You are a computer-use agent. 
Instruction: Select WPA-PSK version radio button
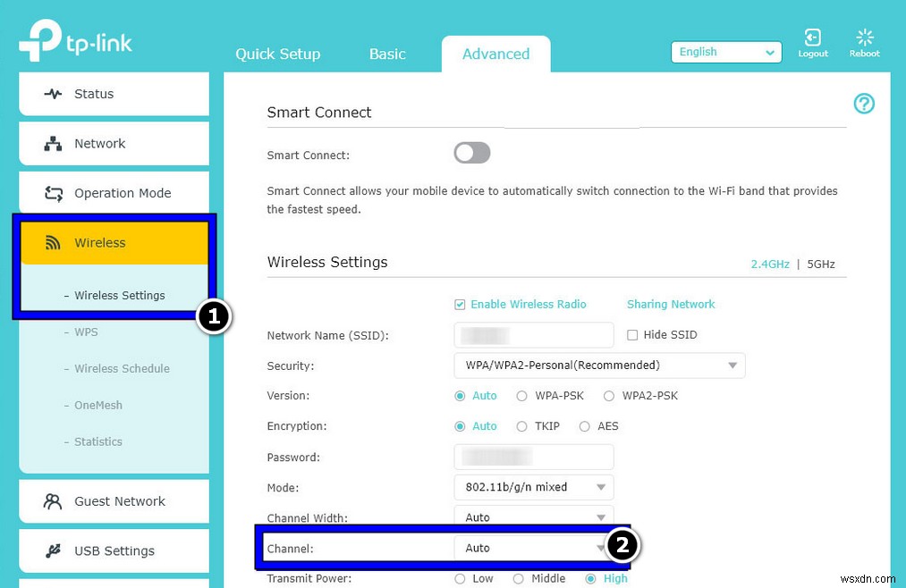(521, 396)
